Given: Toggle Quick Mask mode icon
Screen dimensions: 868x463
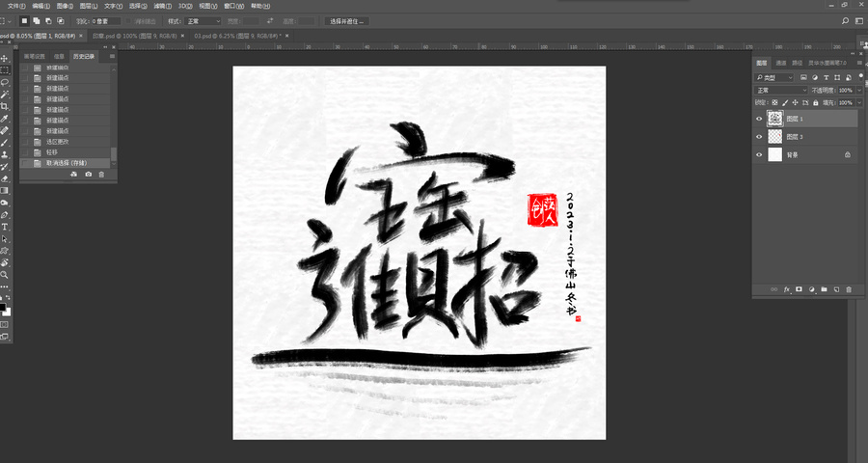Looking at the screenshot, I should point(5,324).
